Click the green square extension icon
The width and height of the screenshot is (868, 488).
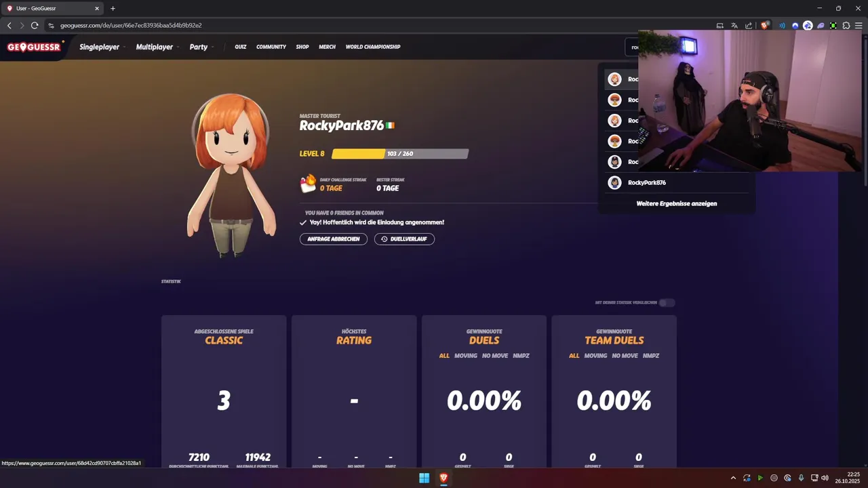[833, 26]
